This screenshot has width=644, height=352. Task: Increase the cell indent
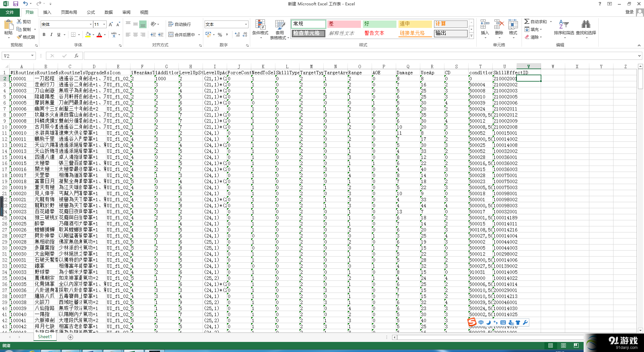[x=161, y=35]
